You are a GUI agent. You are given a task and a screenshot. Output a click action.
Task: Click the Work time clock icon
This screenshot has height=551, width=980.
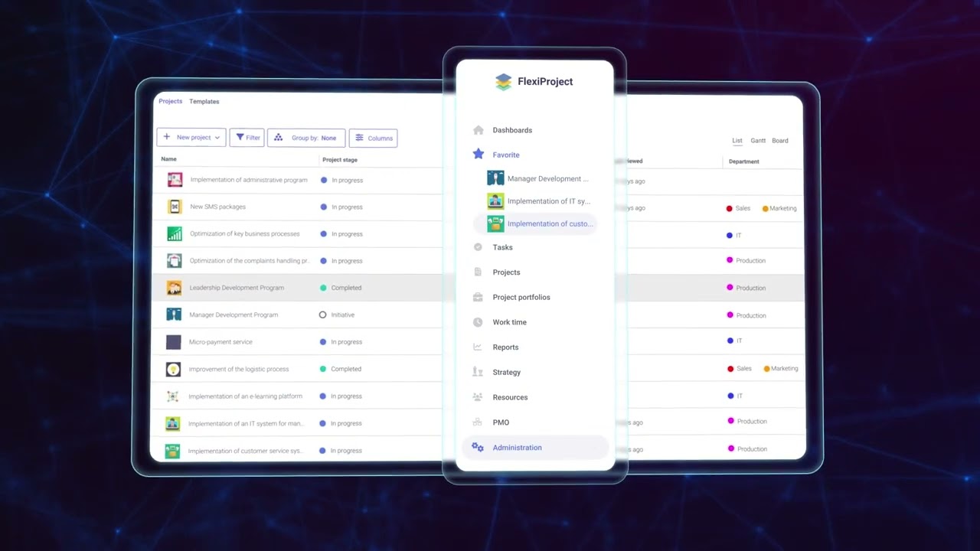click(x=478, y=322)
